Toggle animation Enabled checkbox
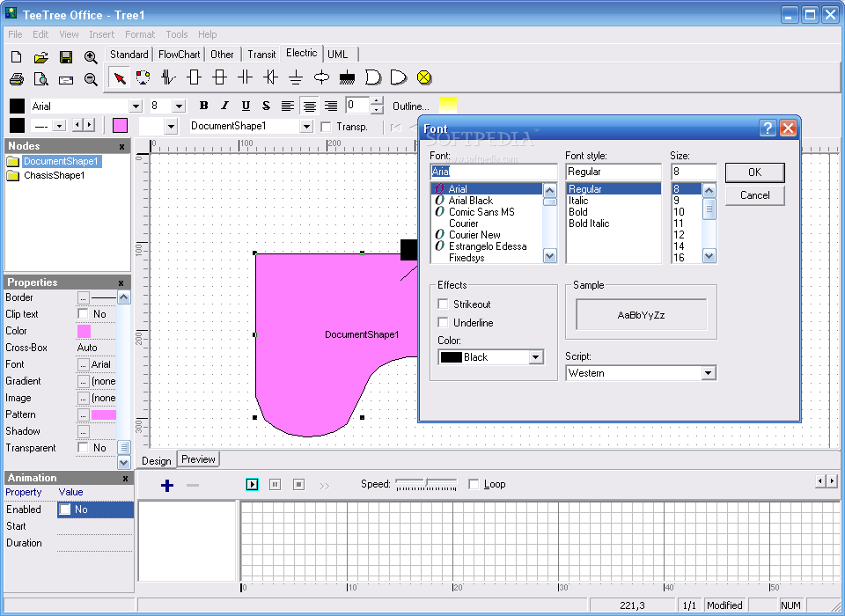Image resolution: width=845 pixels, height=616 pixels. coord(64,510)
